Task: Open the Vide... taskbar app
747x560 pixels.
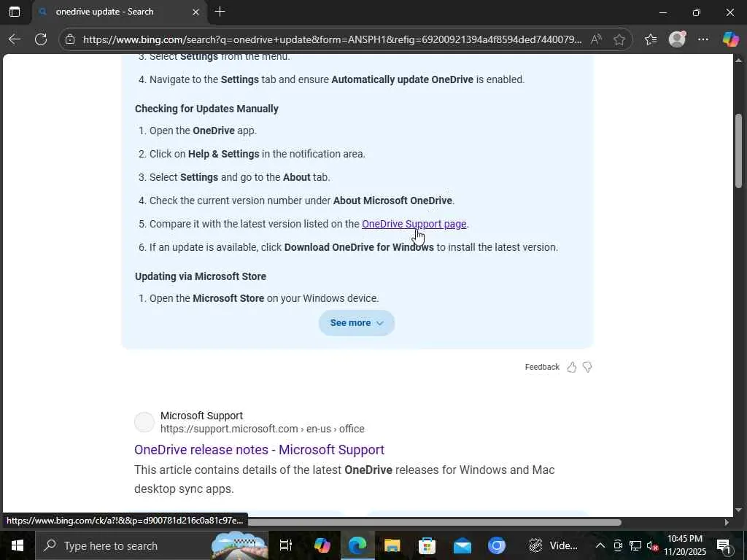Action: pos(553,545)
